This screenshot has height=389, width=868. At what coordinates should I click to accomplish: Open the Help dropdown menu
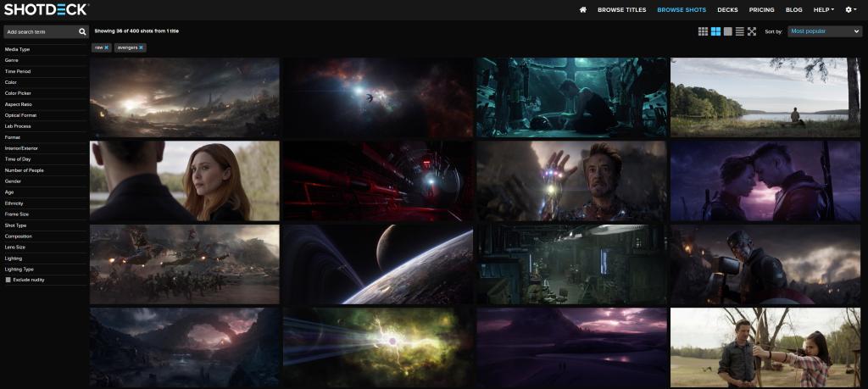pos(824,9)
